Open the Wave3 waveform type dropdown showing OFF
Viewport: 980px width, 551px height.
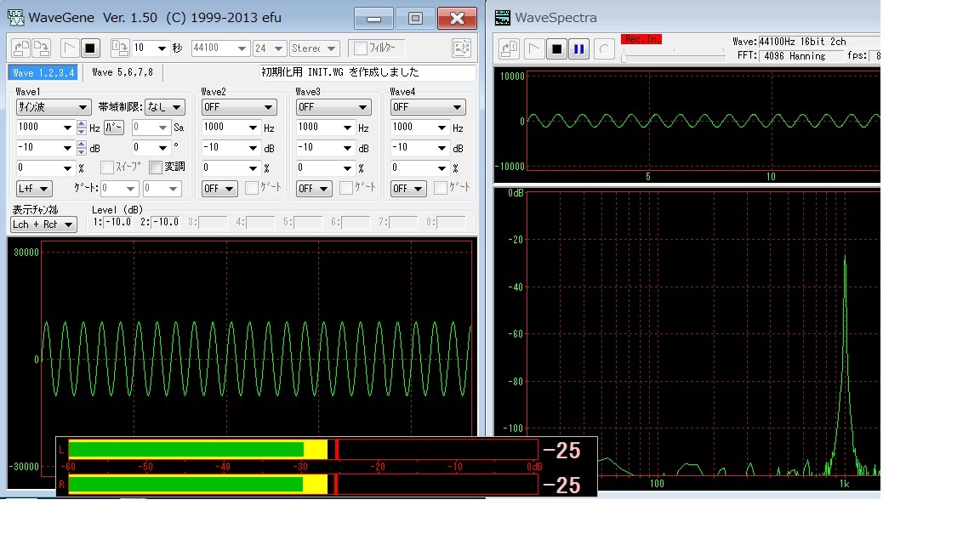point(333,107)
